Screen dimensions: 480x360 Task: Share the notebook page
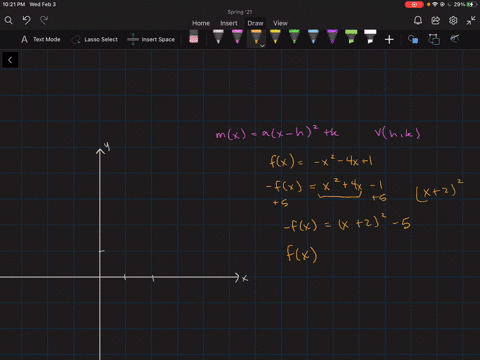coord(435,21)
